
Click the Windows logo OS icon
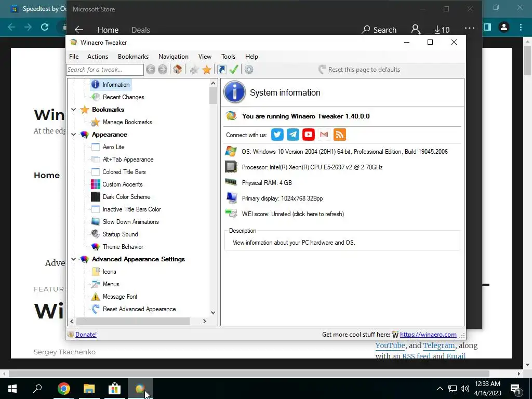click(x=231, y=151)
